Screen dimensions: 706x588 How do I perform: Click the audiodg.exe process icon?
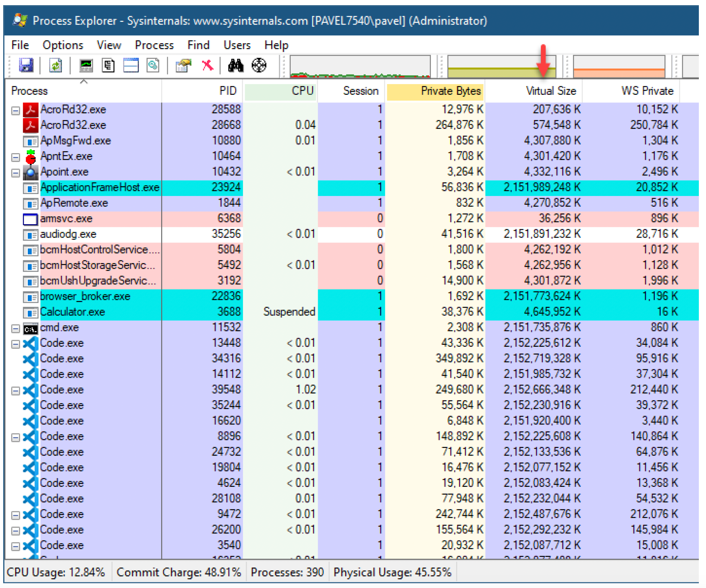coord(31,235)
